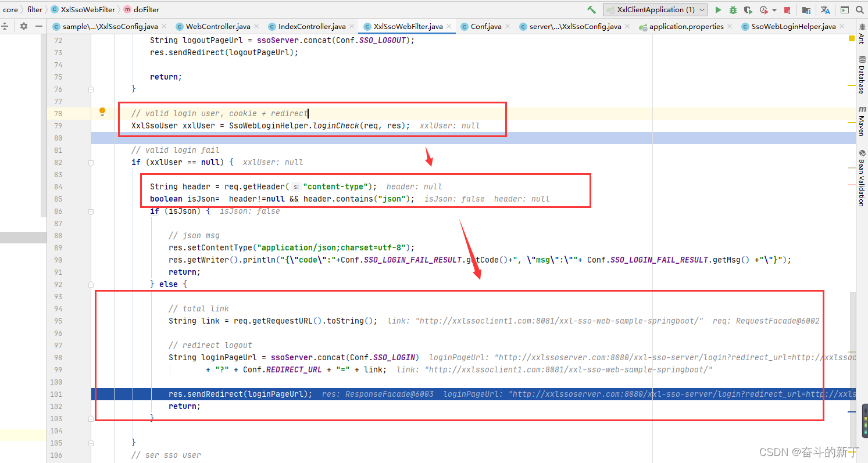
Task: Open the Ant tool window
Action: 862,34
